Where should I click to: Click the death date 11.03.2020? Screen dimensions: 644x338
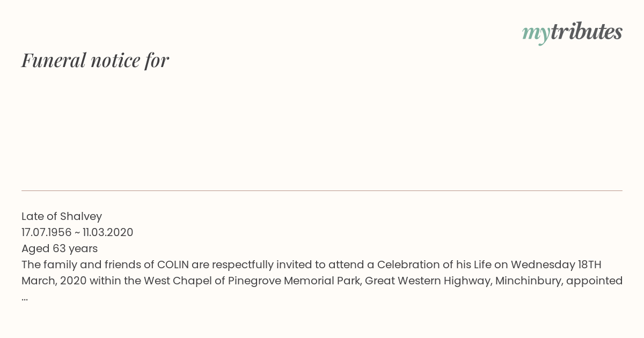pyautogui.click(x=108, y=232)
